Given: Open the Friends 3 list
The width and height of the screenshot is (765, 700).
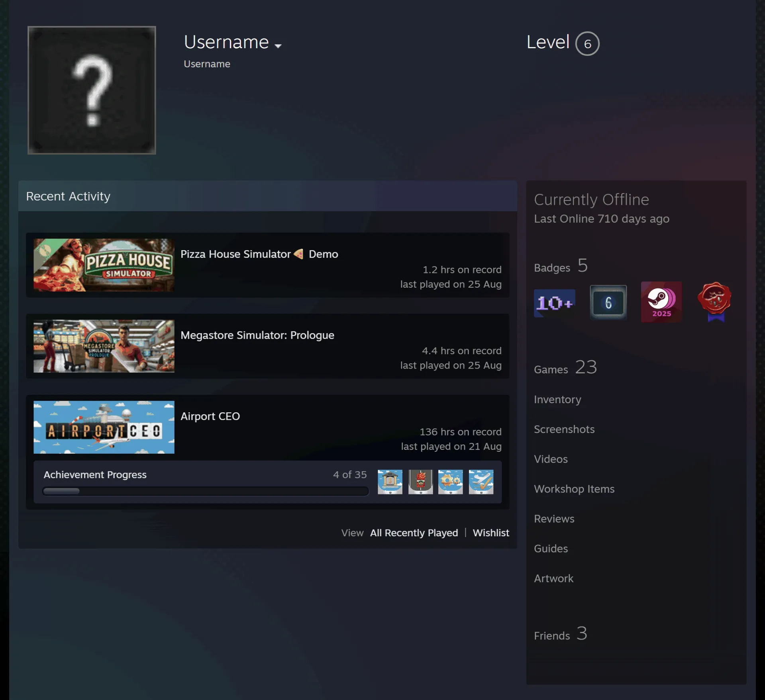Looking at the screenshot, I should (561, 633).
